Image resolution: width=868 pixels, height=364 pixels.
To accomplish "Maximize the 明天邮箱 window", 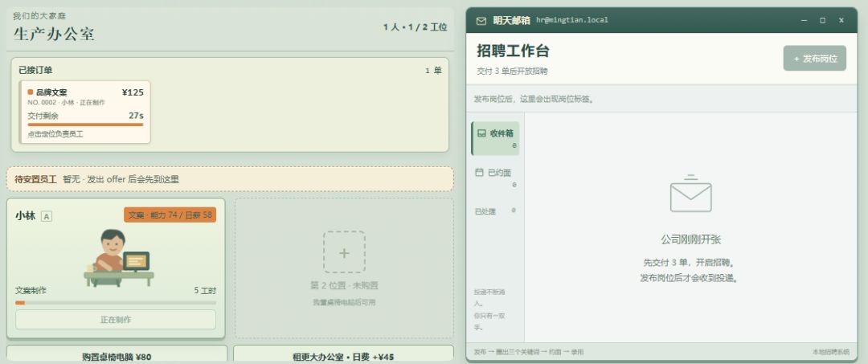I will coord(823,20).
